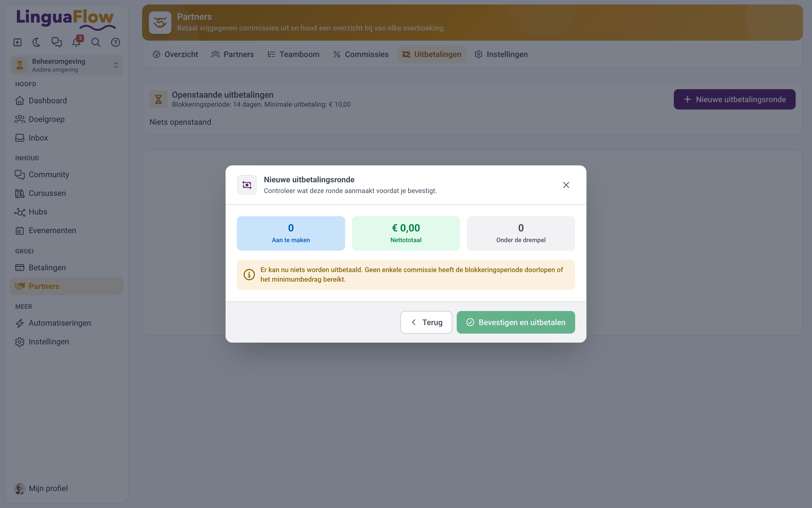Image resolution: width=812 pixels, height=508 pixels.
Task: Click the payout icon in dialog header
Action: [x=247, y=185]
